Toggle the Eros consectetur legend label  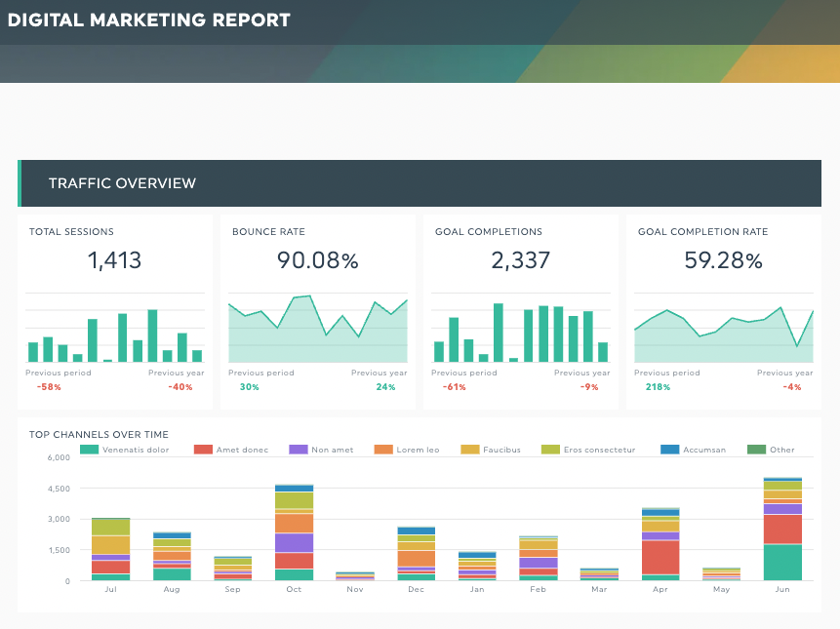tap(599, 450)
